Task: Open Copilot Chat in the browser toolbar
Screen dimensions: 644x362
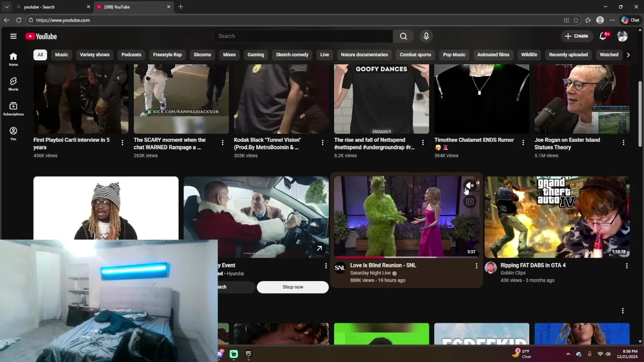Action: 630,20
